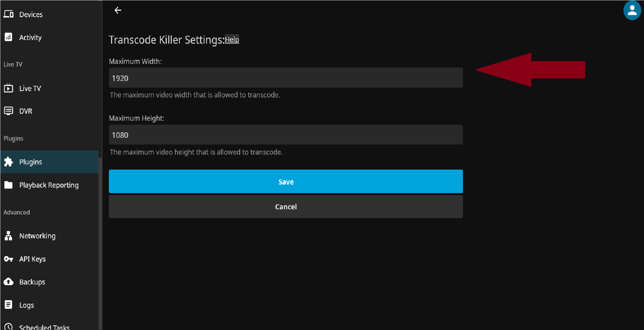Go back with the arrow icon
The height and width of the screenshot is (330, 644).
pos(118,10)
